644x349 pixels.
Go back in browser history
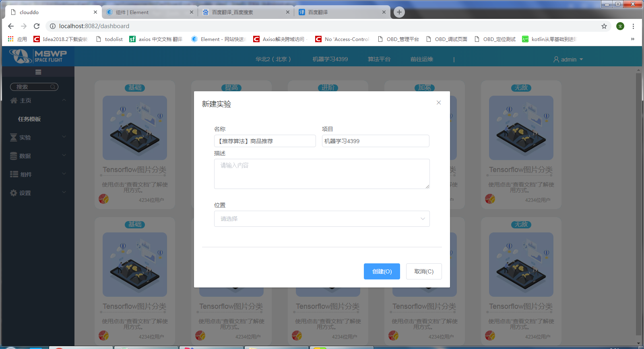click(x=11, y=26)
